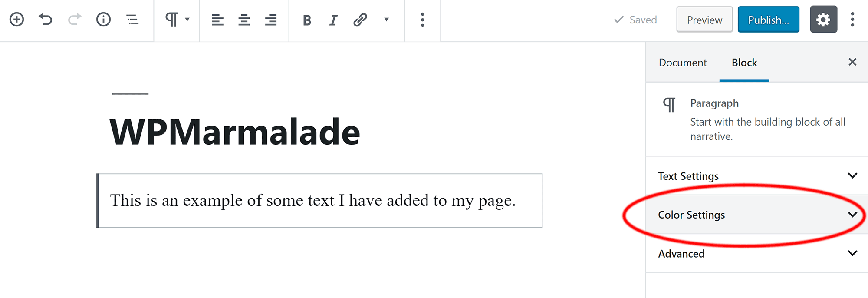Open the block navigation list
868x298 pixels.
click(x=132, y=20)
